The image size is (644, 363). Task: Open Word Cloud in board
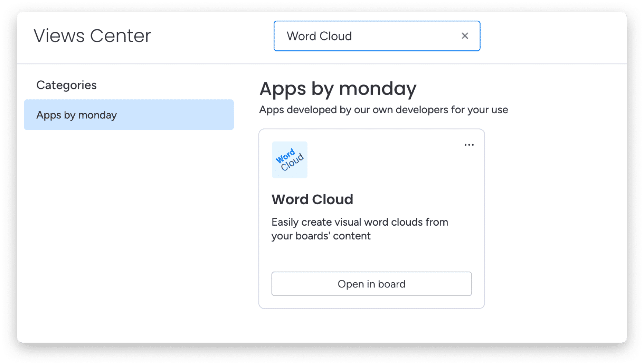(x=371, y=284)
